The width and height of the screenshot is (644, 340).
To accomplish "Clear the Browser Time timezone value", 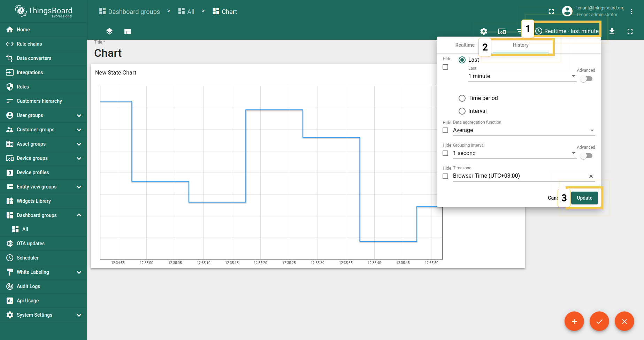I will coord(591,176).
